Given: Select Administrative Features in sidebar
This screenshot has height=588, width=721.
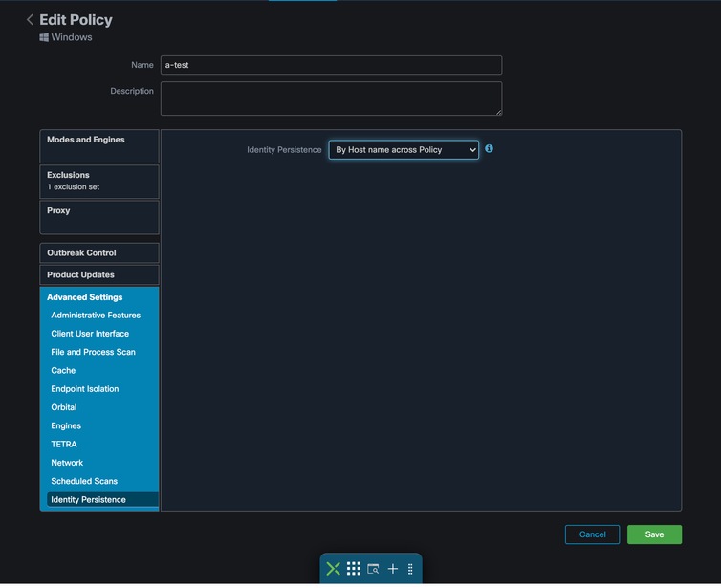Looking at the screenshot, I should (96, 315).
